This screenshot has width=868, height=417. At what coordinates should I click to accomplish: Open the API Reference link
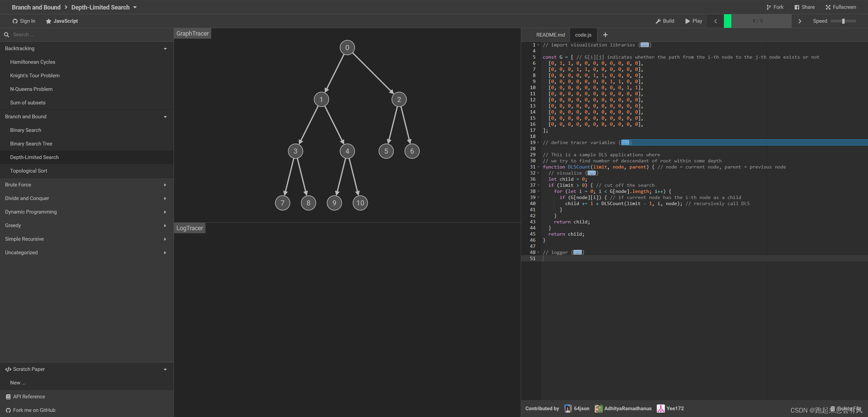(29, 396)
